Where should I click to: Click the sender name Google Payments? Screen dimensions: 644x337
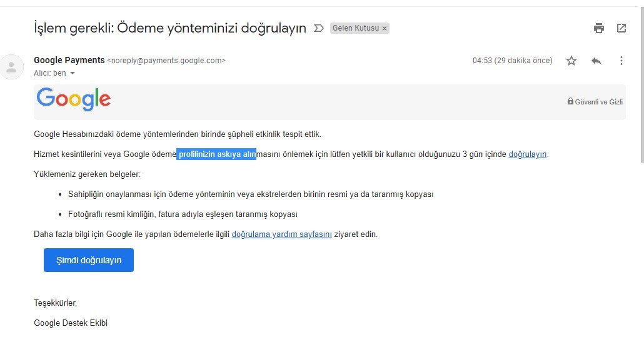point(69,60)
